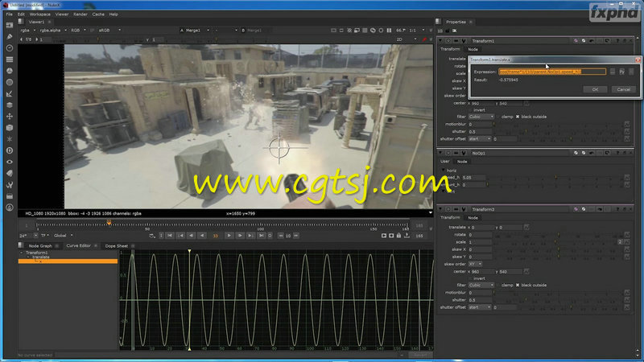
Task: Play the timeline forward
Action: click(x=229, y=236)
